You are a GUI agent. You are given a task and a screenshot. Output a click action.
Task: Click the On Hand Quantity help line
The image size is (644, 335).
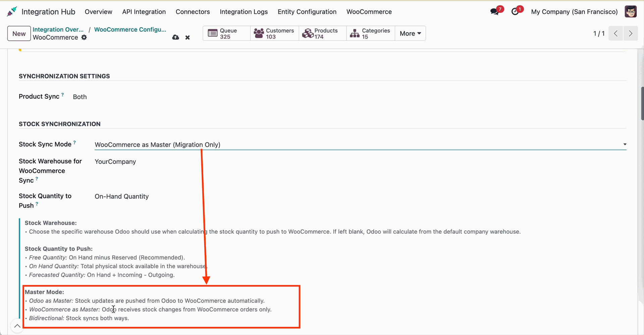(118, 266)
